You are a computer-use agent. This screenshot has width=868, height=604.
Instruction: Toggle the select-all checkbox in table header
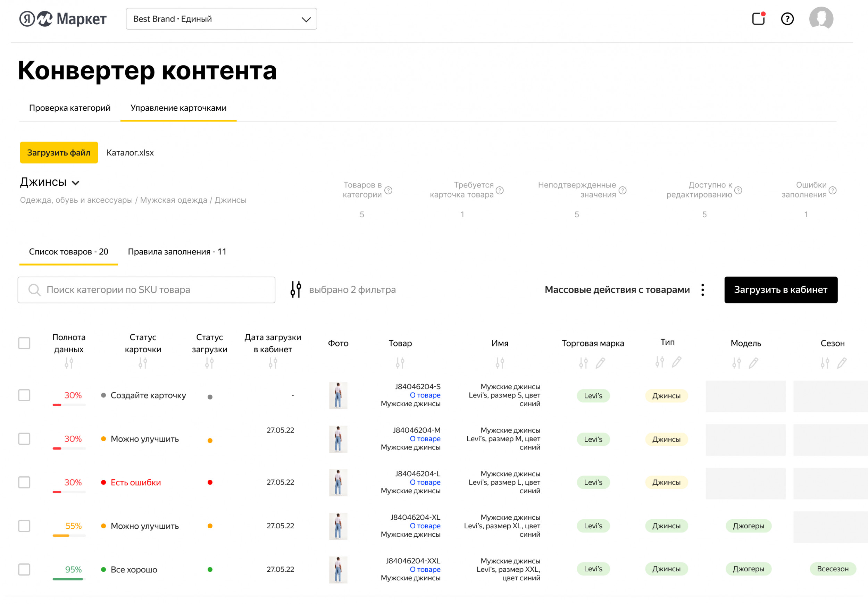coord(24,343)
